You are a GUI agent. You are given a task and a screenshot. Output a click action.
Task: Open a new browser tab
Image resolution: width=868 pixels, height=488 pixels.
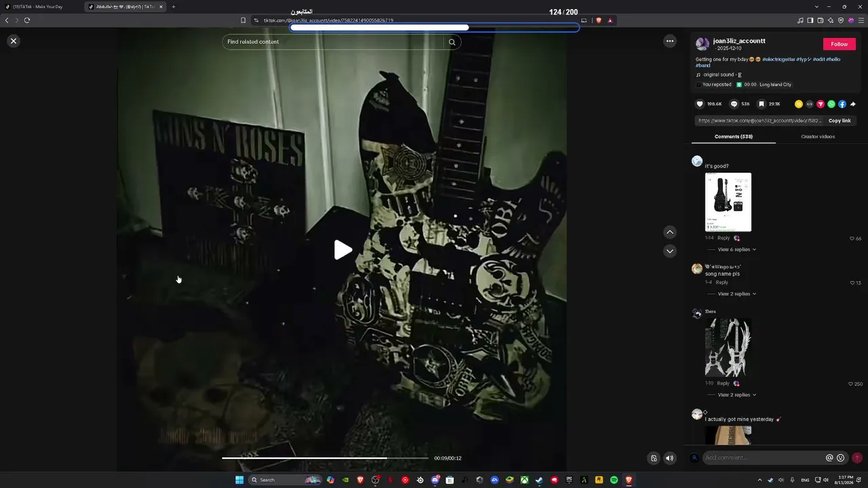tap(174, 7)
